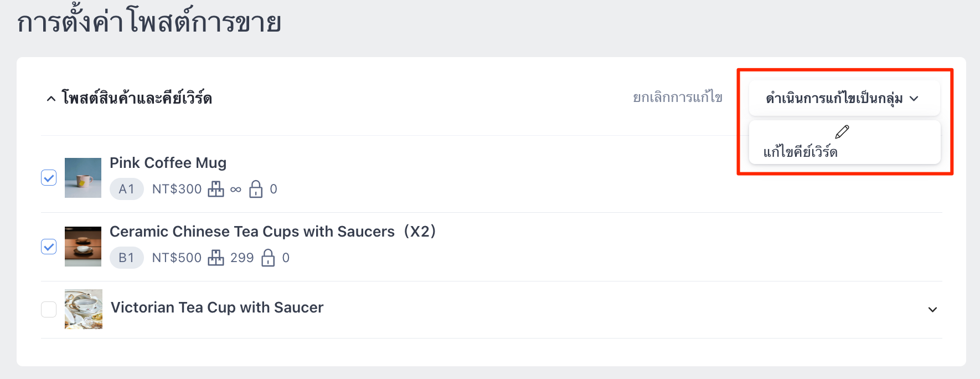Uncheck the Pink Coffee Mug checkbox

pos(49,178)
